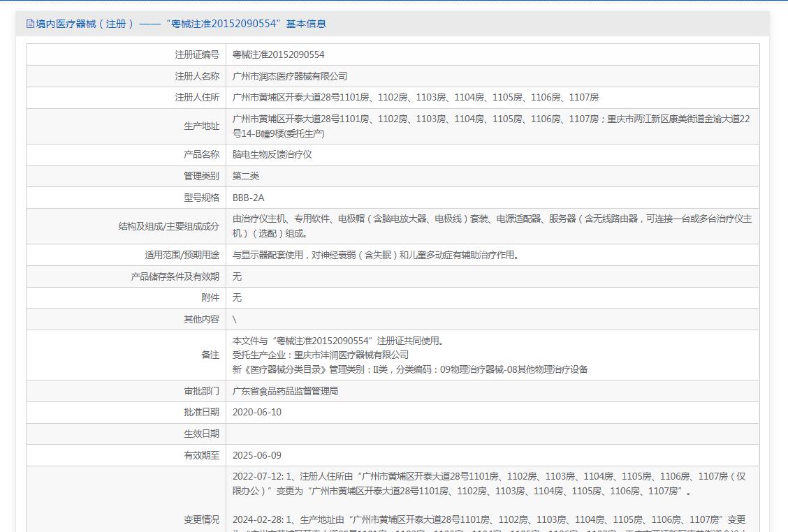The height and width of the screenshot is (532, 788).
Task: Click the 生产地址 row label
Action: pyautogui.click(x=201, y=126)
